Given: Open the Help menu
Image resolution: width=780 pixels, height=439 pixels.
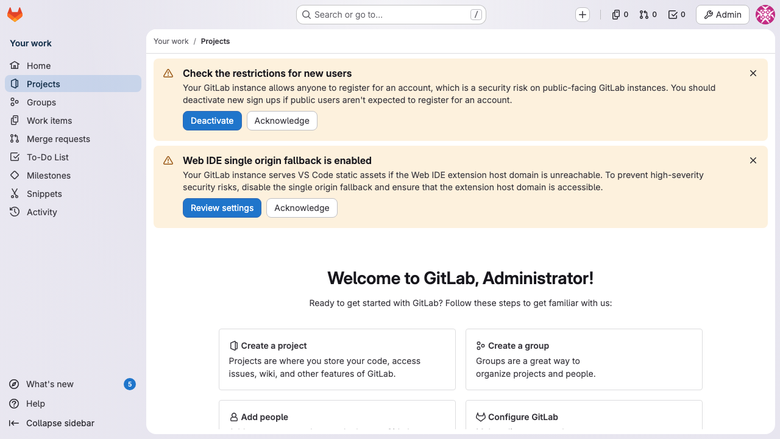Looking at the screenshot, I should (73, 404).
